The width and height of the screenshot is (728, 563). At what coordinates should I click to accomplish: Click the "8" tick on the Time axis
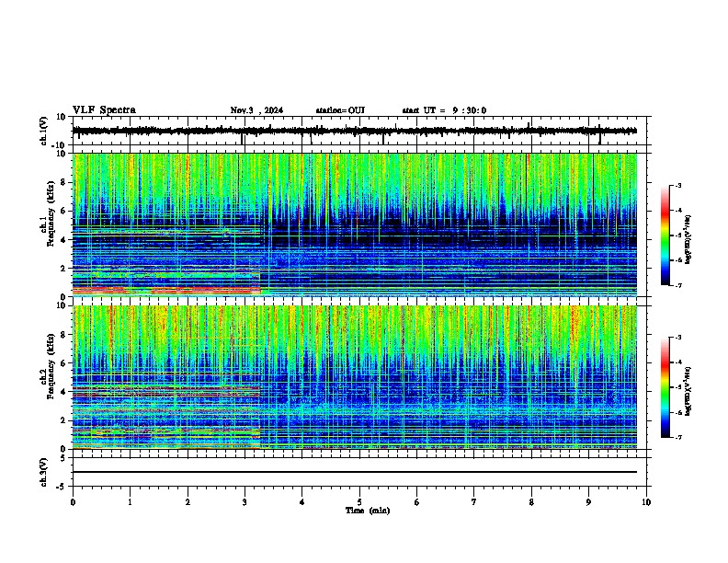click(x=531, y=502)
